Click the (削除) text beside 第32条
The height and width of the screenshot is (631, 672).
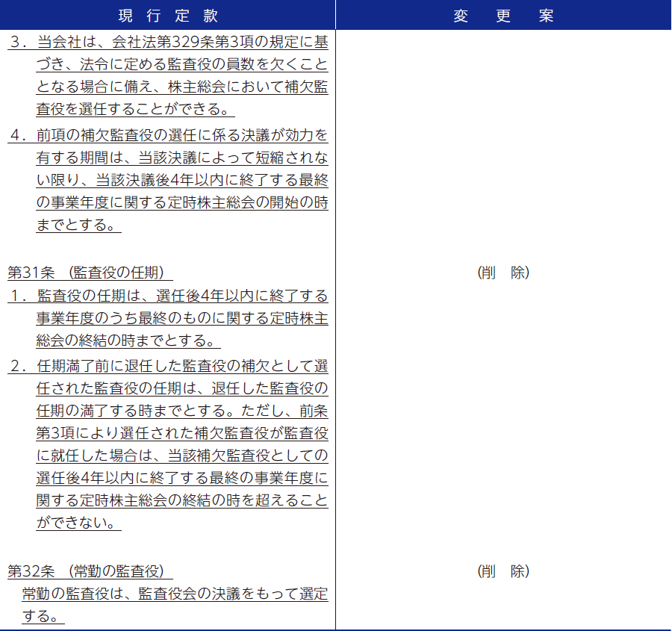pyautogui.click(x=503, y=571)
